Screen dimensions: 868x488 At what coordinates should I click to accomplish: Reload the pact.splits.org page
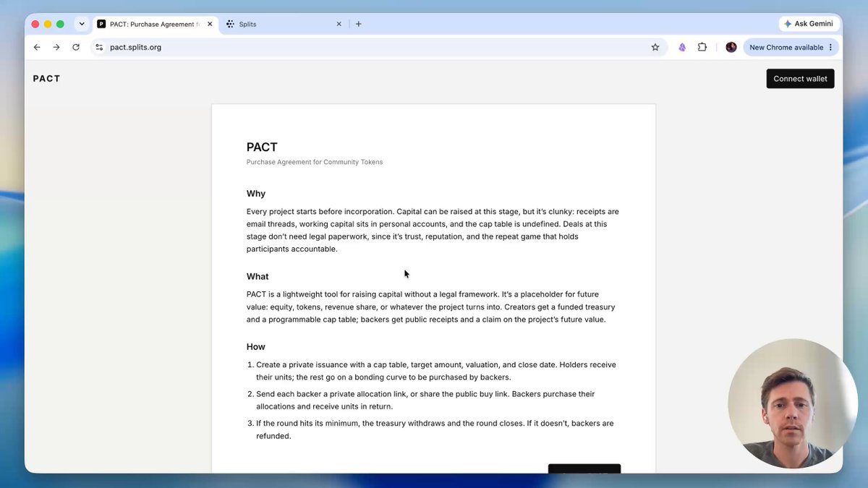(x=76, y=47)
